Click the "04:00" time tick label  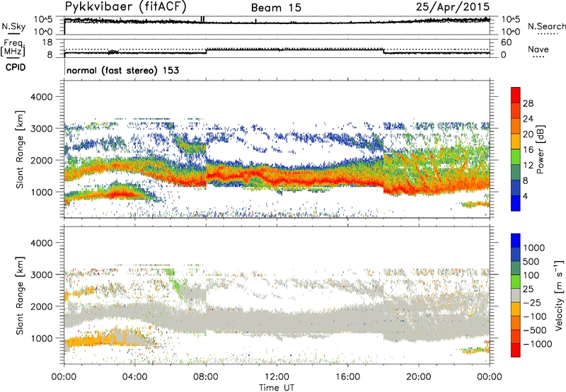[x=134, y=377]
